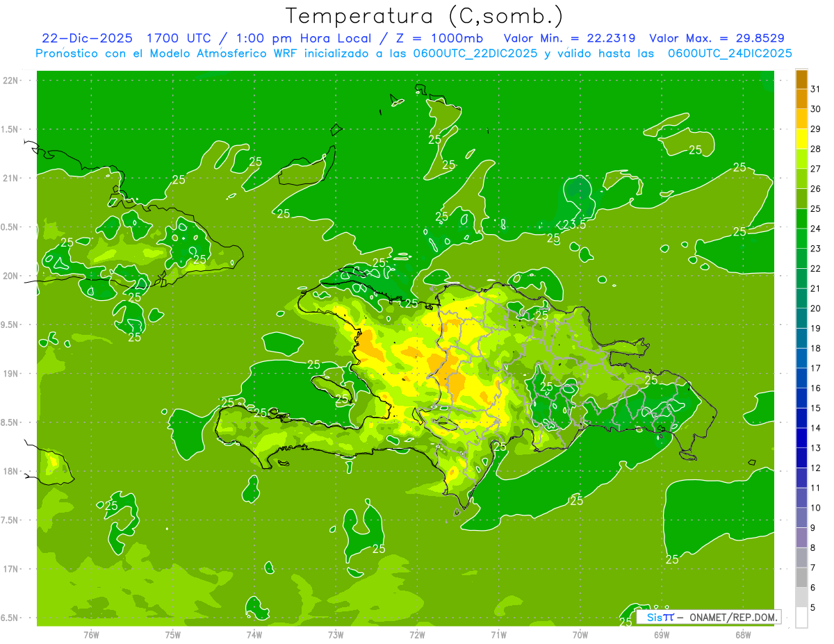Pick legend swatch between 23 and 24

[801, 238]
